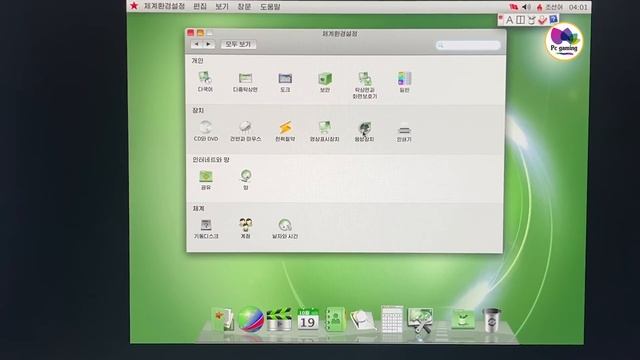Go forward with the right arrow button
This screenshot has width=640, height=360.
[x=209, y=44]
